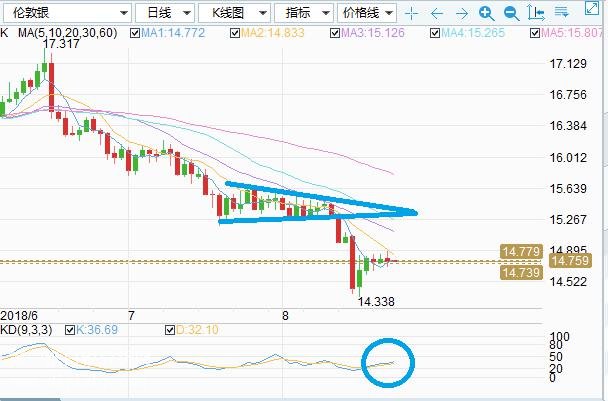Click the current price 14.759 label
The image size is (608, 401).
[x=570, y=260]
